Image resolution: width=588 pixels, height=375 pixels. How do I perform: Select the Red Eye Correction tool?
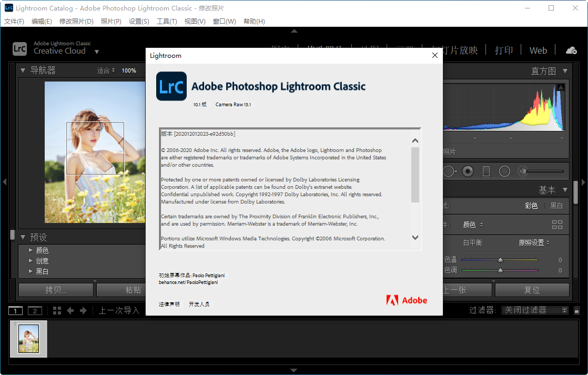(x=468, y=170)
